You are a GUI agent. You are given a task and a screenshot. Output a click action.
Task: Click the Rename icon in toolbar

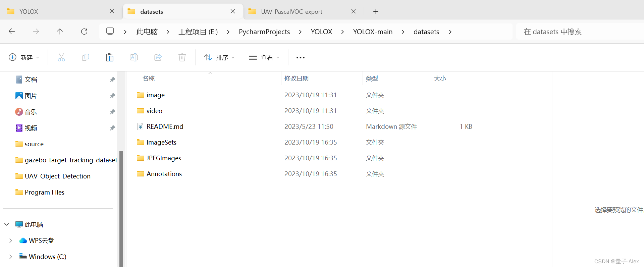pos(134,57)
